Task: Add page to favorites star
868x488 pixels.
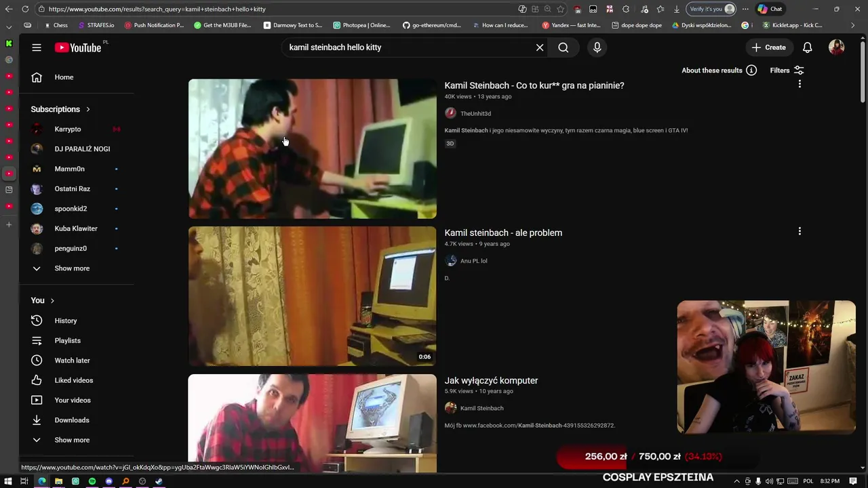Action: (560, 9)
